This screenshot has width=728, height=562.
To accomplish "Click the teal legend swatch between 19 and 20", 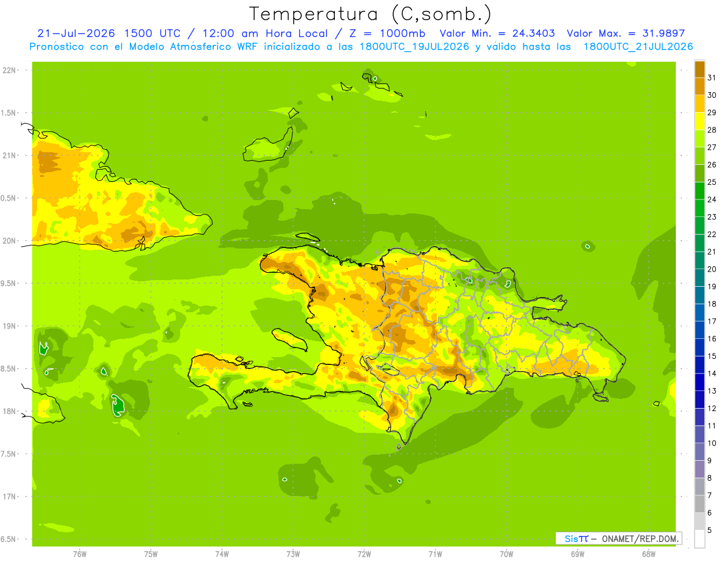I will click(x=699, y=278).
